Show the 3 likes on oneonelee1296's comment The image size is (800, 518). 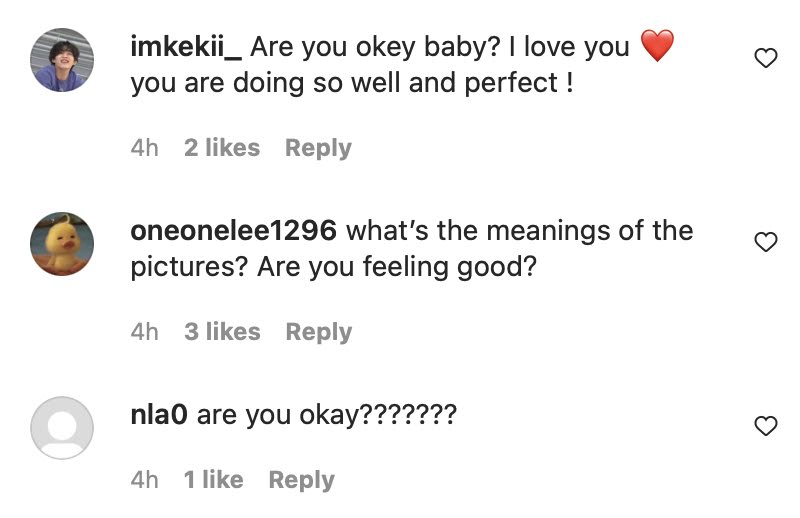221,332
